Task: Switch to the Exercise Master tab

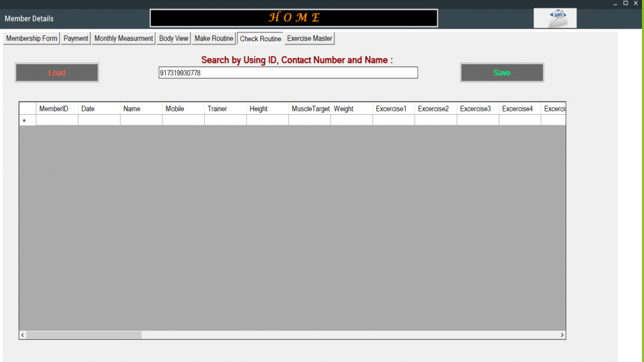Action: (x=309, y=38)
